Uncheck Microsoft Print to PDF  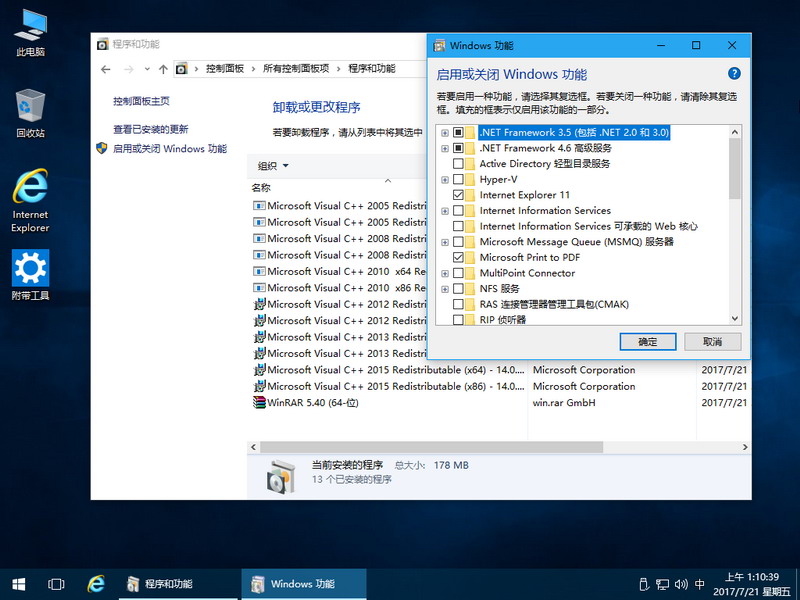458,257
